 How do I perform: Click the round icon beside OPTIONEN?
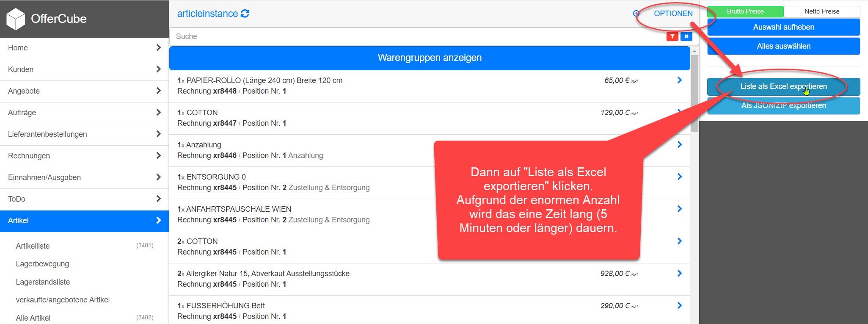click(x=636, y=14)
